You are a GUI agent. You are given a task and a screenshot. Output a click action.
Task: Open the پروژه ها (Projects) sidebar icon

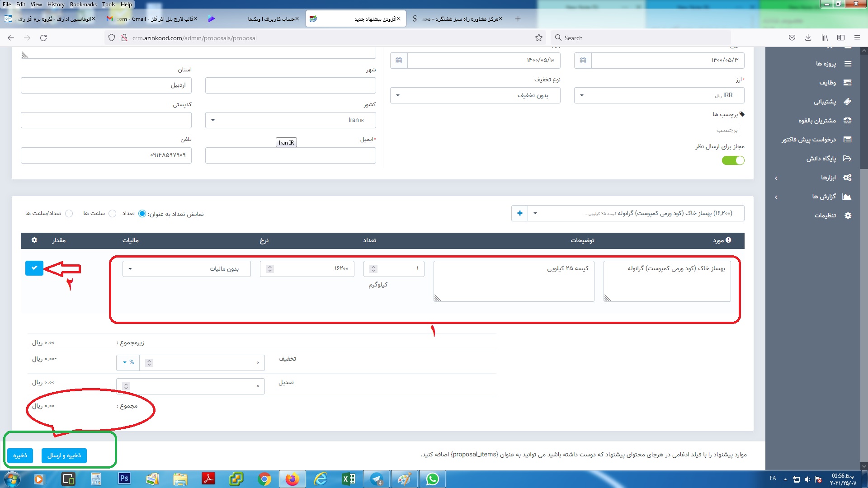[x=848, y=64]
